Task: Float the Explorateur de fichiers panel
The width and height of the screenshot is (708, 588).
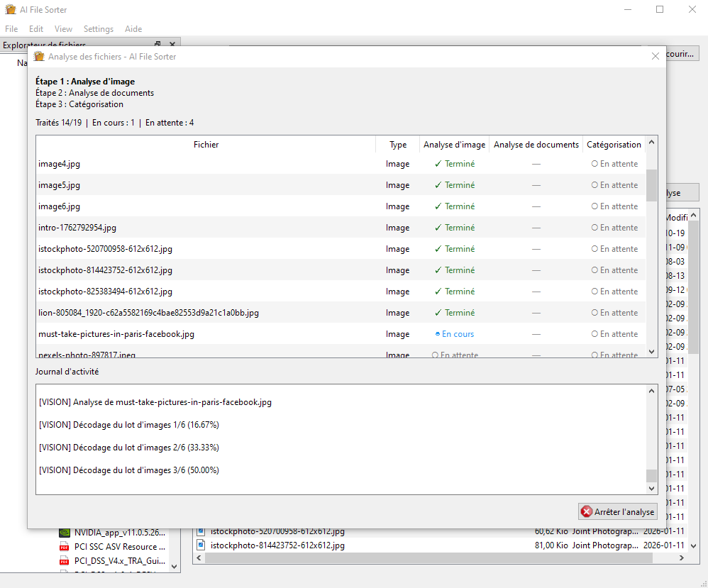Action: point(157,45)
